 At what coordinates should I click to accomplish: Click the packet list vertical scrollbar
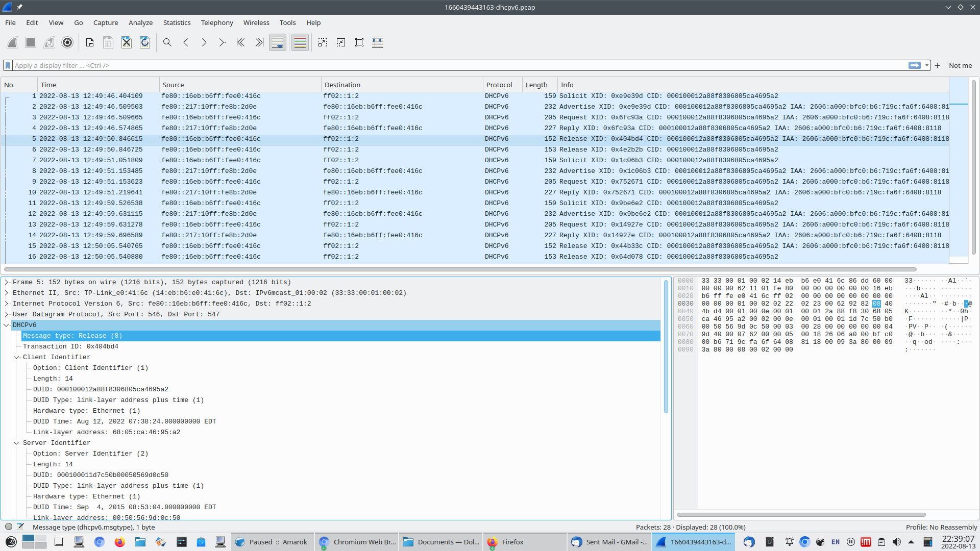(974, 168)
